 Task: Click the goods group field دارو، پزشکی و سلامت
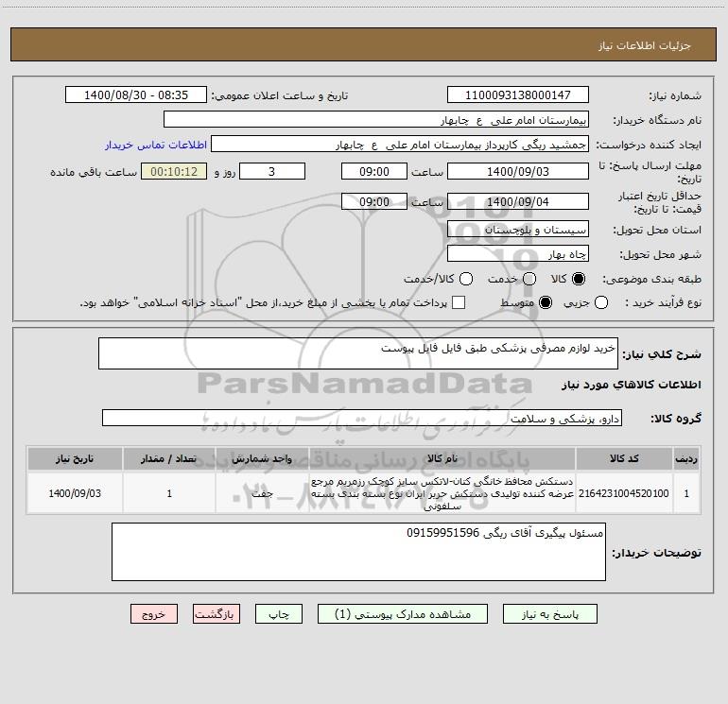(x=362, y=418)
